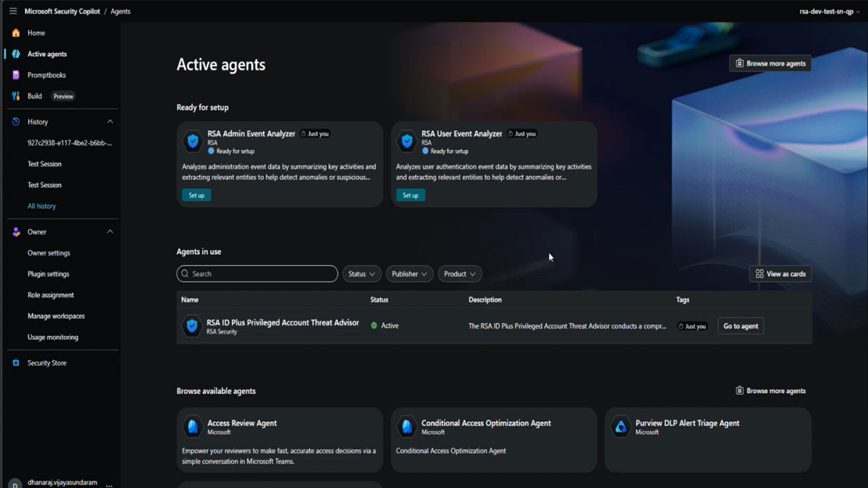Click the green Active status indicator
Viewport: 868px width, 488px height.
pyautogui.click(x=374, y=325)
